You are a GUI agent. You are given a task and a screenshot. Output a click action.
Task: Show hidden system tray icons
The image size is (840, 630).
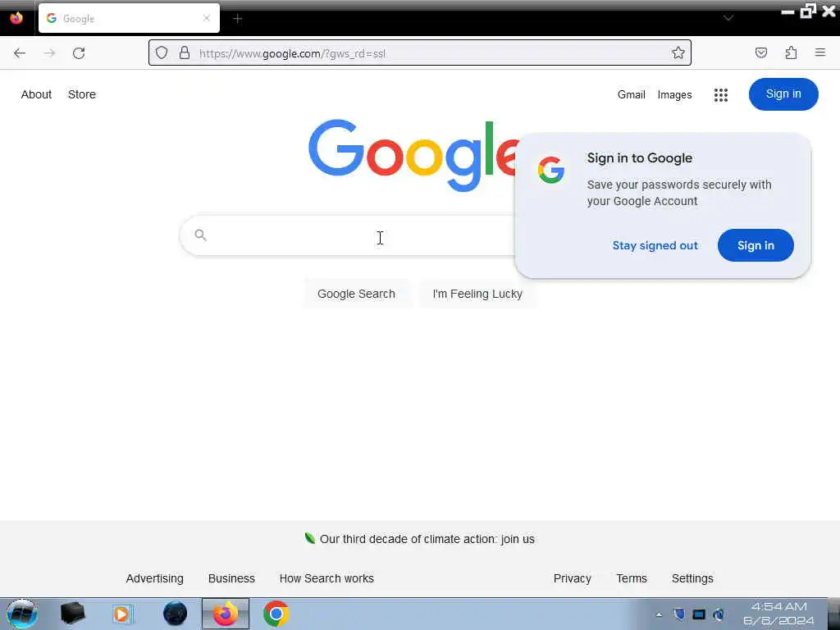pos(659,614)
